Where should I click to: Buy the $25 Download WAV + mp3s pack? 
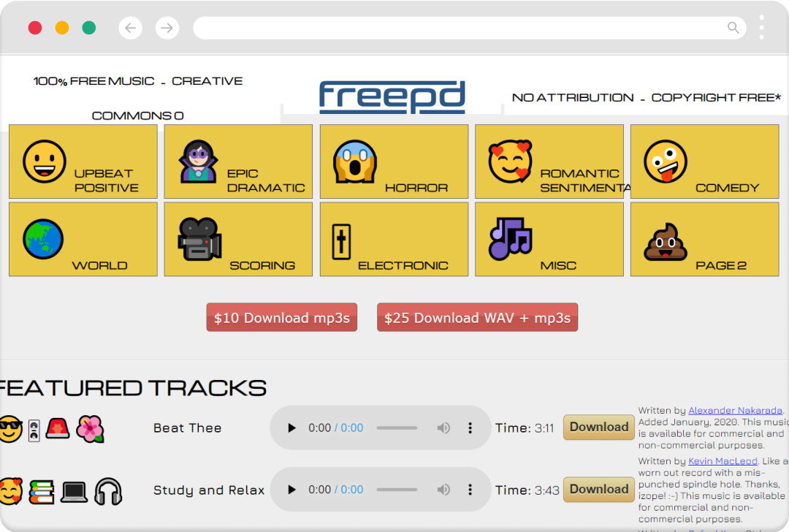point(478,318)
